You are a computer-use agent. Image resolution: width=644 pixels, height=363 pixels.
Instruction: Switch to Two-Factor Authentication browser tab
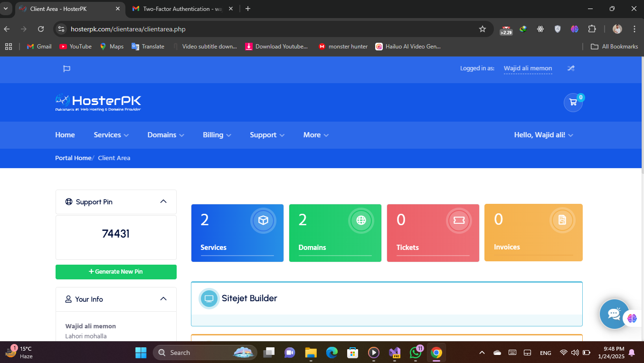182,9
